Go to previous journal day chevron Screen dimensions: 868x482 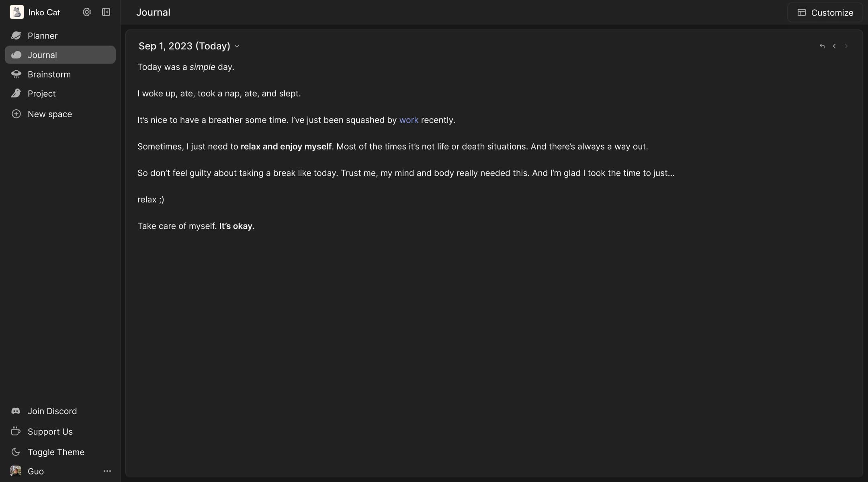coord(834,46)
